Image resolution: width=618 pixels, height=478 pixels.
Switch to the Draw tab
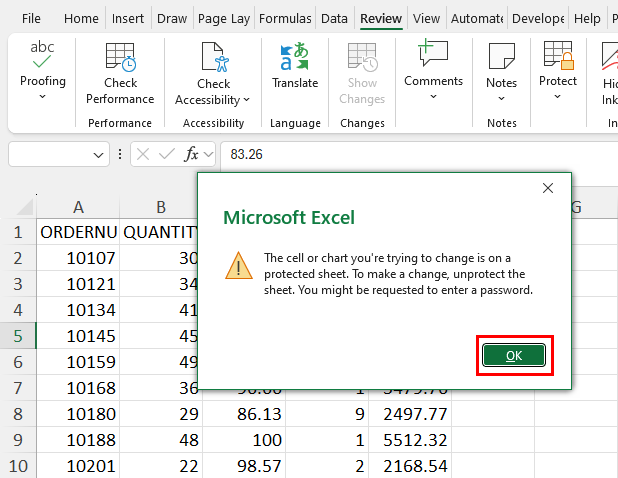coord(172,19)
